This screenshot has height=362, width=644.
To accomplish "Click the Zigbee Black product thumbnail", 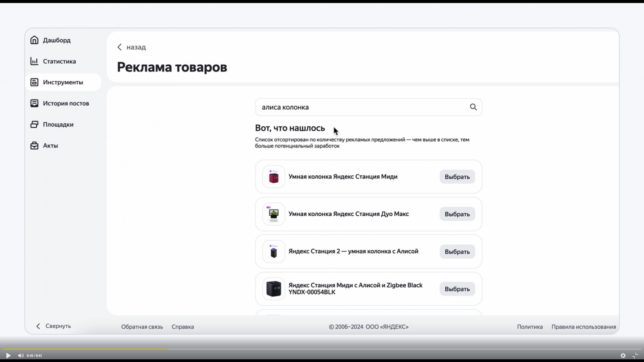I will click(274, 289).
